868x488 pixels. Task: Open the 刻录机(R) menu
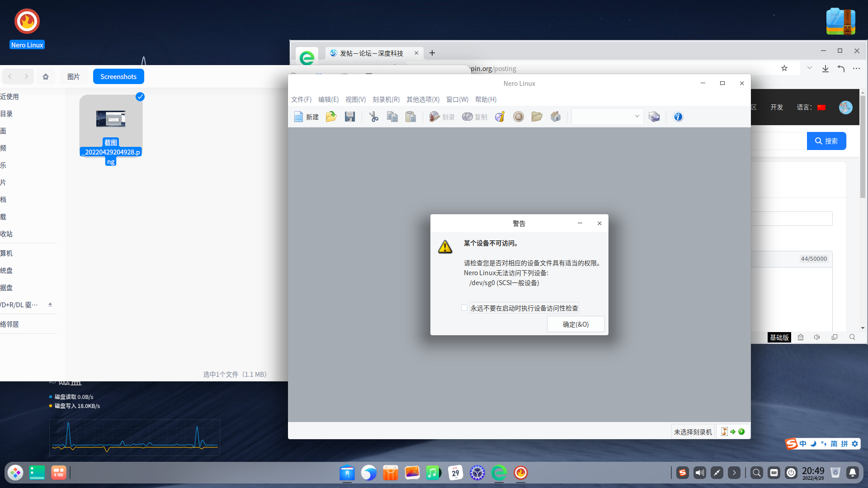point(386,99)
